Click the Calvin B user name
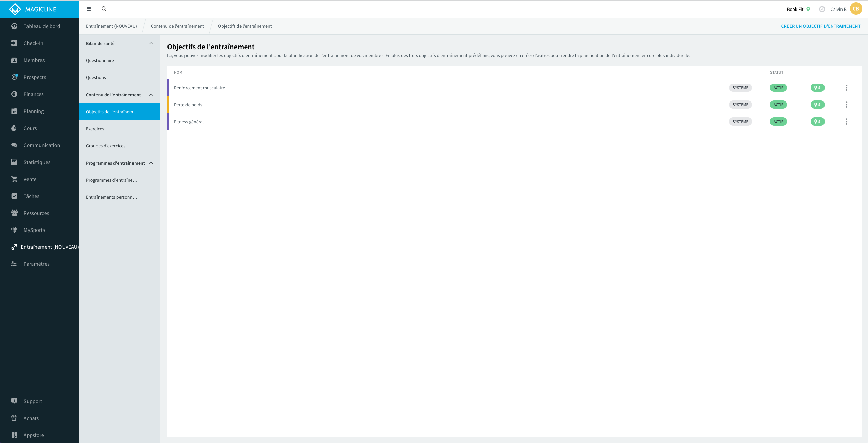868x443 pixels. point(838,9)
